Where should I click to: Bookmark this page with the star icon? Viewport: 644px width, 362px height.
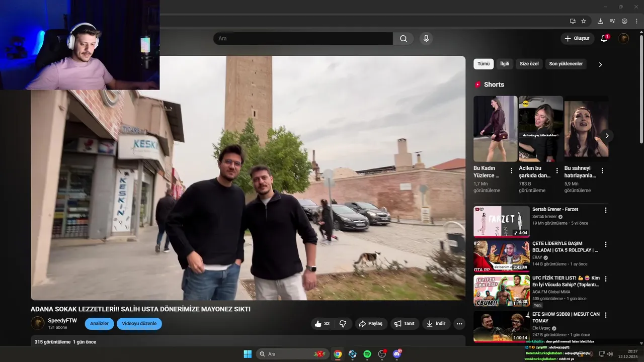pyautogui.click(x=584, y=21)
